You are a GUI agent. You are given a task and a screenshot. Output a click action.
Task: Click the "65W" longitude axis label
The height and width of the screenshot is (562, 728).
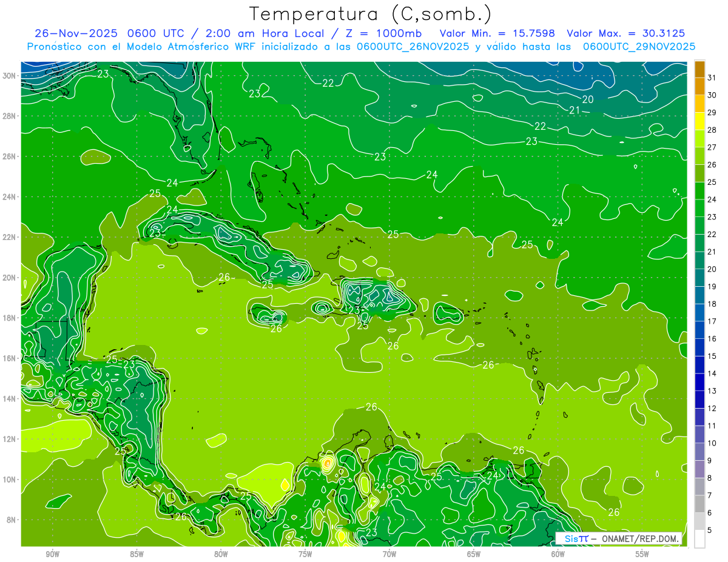click(474, 554)
